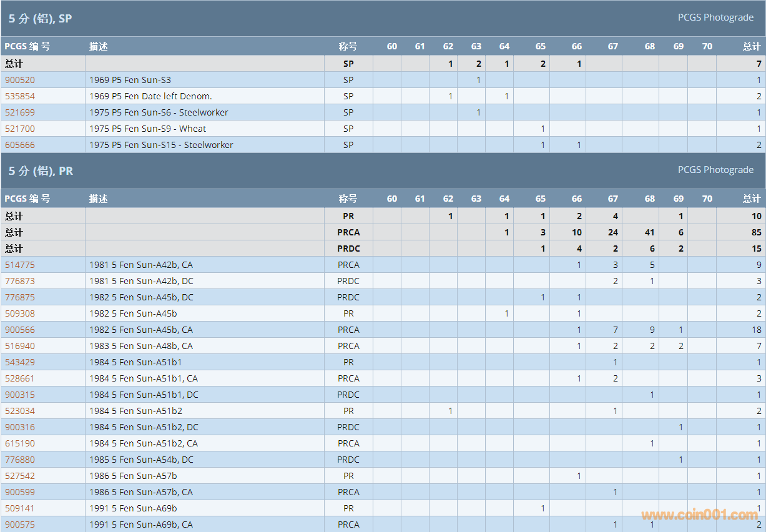The height and width of the screenshot is (532, 766).
Task: Click the PRCA totals row count 85
Action: click(x=756, y=232)
